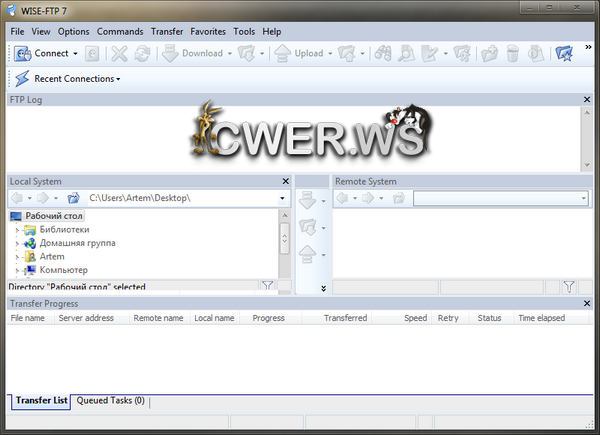Open the local path dropdown list
This screenshot has width=600, height=435.
pos(282,199)
